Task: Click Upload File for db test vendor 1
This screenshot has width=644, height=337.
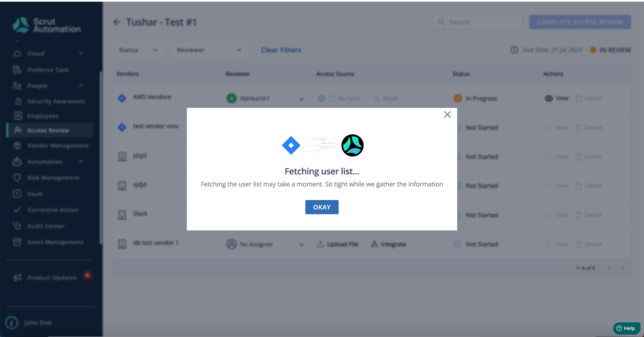Action: 338,244
